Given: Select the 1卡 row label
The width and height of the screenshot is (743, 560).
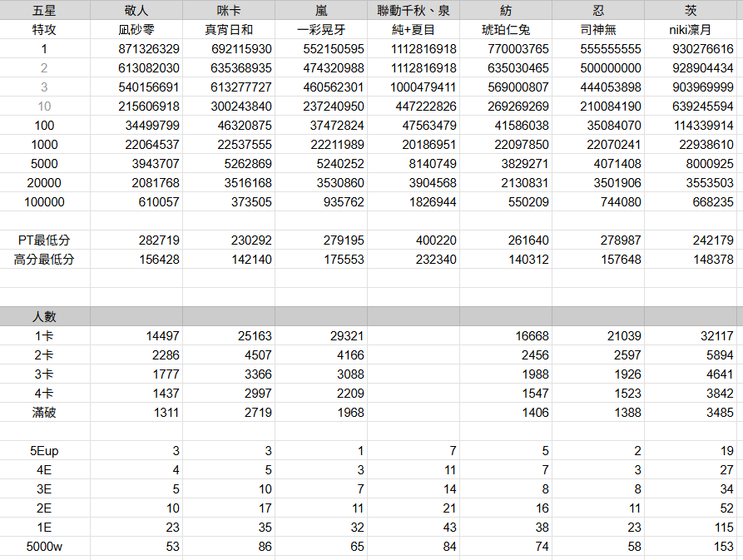Looking at the screenshot, I should coord(44,336).
